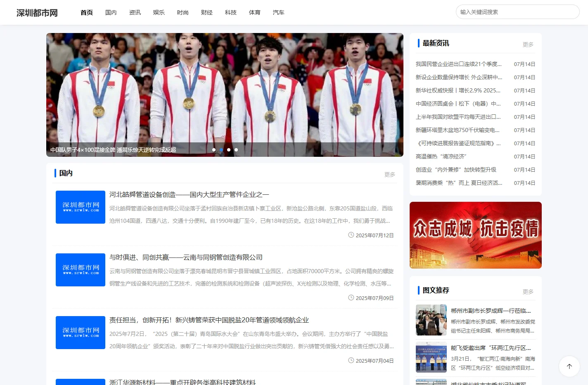
Task: Switch to the 时尚 section
Action: [x=183, y=12]
